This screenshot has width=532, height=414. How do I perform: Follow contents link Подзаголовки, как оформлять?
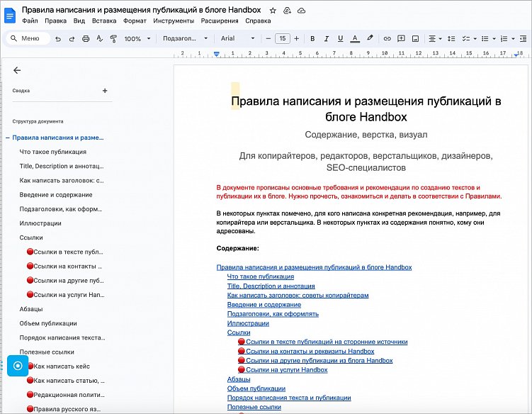(x=273, y=314)
